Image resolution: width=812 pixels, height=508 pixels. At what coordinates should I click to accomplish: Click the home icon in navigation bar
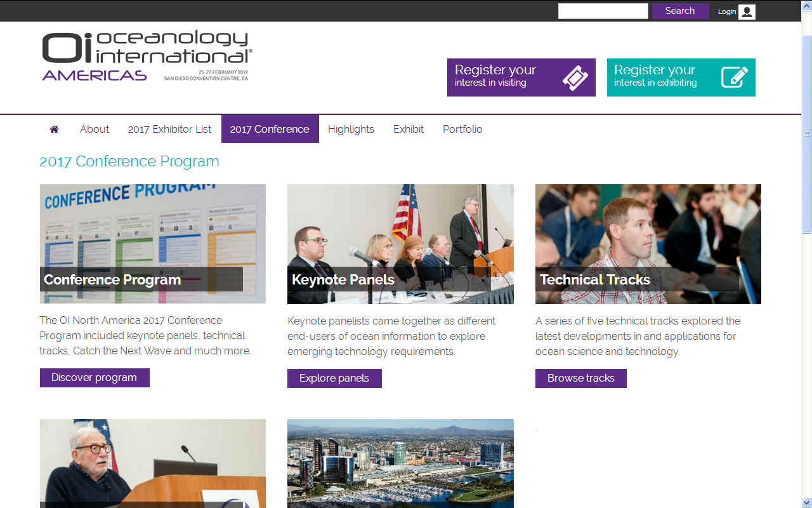coord(54,129)
